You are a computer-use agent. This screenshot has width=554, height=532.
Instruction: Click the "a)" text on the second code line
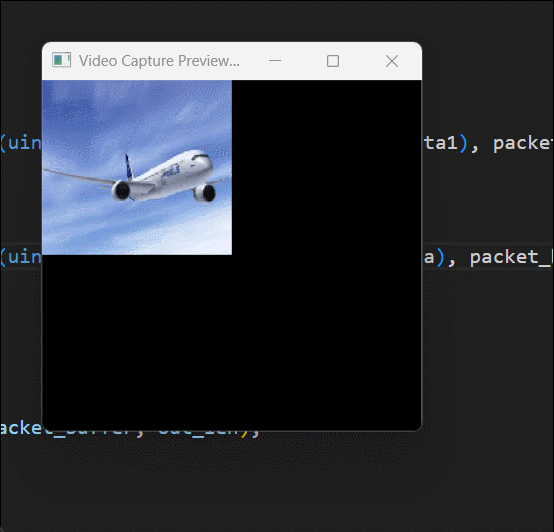click(434, 257)
